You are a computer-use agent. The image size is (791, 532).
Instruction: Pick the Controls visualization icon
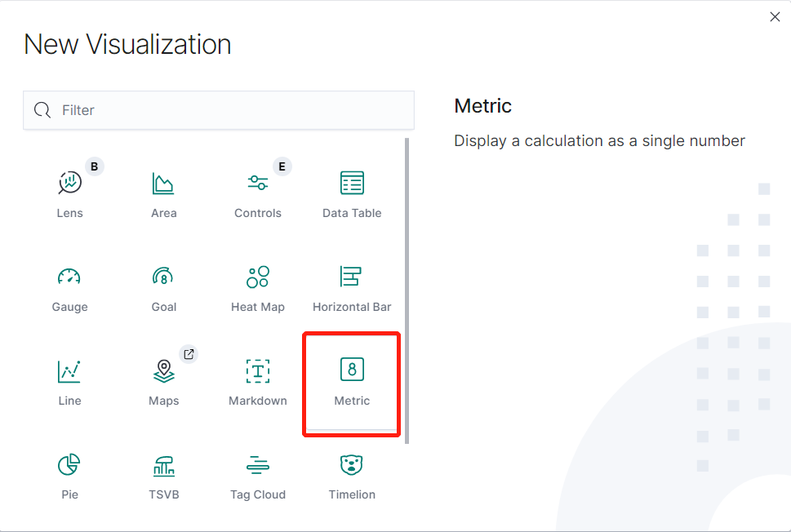point(258,183)
